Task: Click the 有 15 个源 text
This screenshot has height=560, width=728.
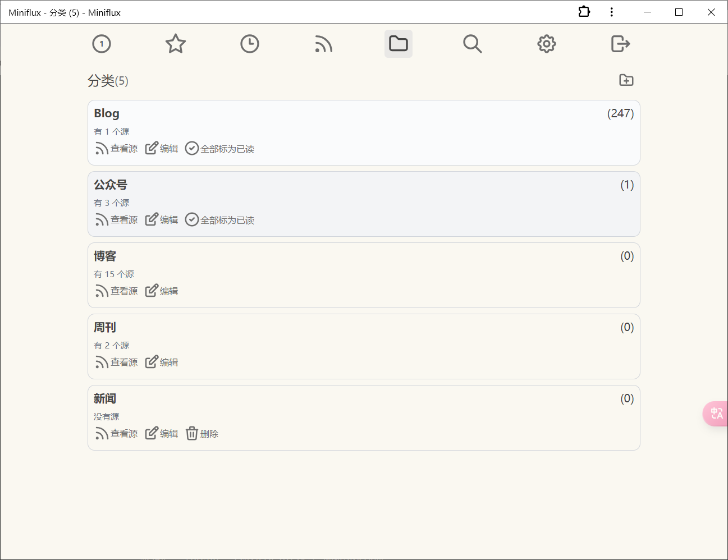Action: [x=114, y=274]
